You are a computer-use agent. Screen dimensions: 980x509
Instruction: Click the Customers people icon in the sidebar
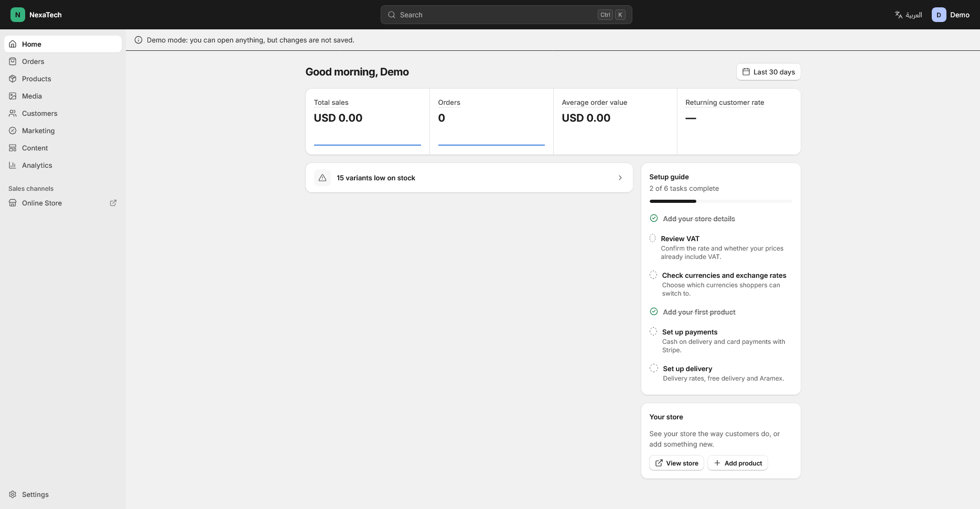point(13,113)
